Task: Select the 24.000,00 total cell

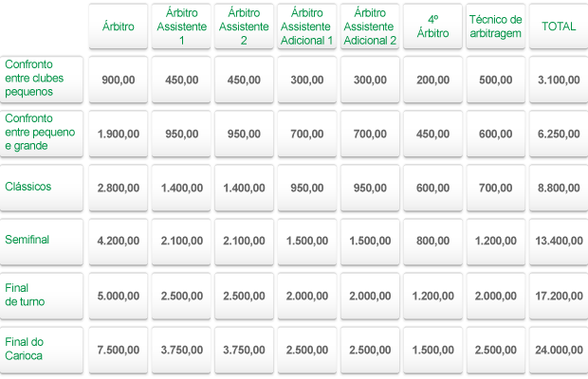Action: (559, 350)
